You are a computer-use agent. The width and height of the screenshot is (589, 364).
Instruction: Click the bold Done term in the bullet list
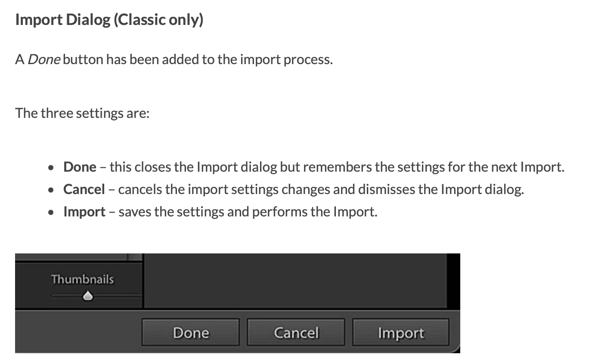coord(80,167)
